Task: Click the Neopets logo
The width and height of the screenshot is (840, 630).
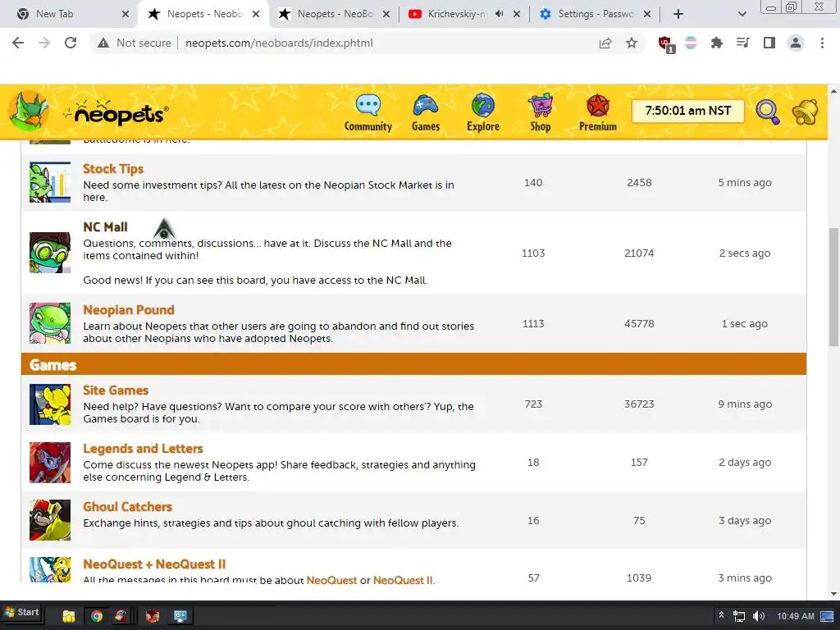Action: pos(116,112)
